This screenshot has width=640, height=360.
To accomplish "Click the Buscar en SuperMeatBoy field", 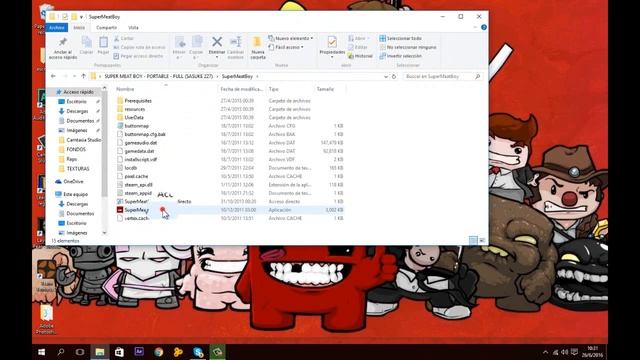I will coord(443,76).
